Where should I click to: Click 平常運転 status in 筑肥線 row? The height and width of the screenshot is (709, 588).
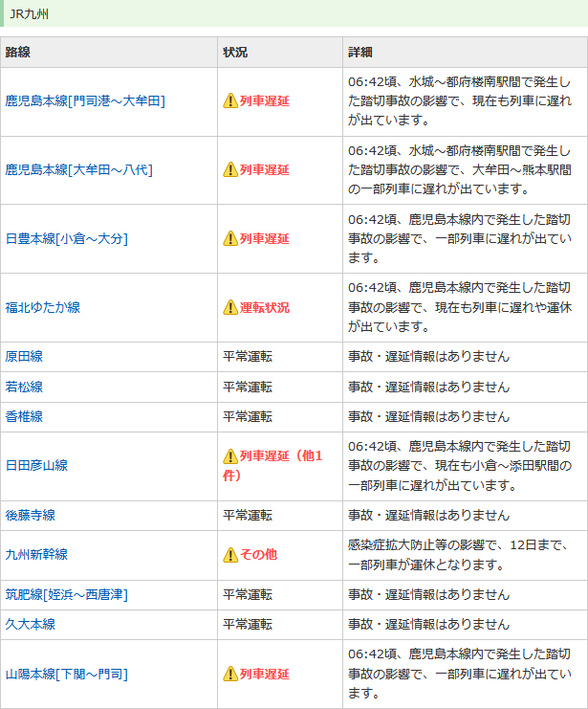click(x=248, y=594)
